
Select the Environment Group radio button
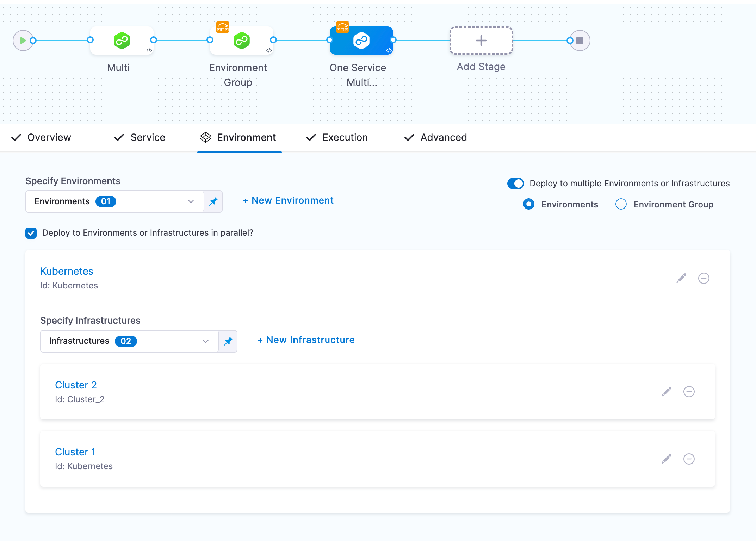621,204
